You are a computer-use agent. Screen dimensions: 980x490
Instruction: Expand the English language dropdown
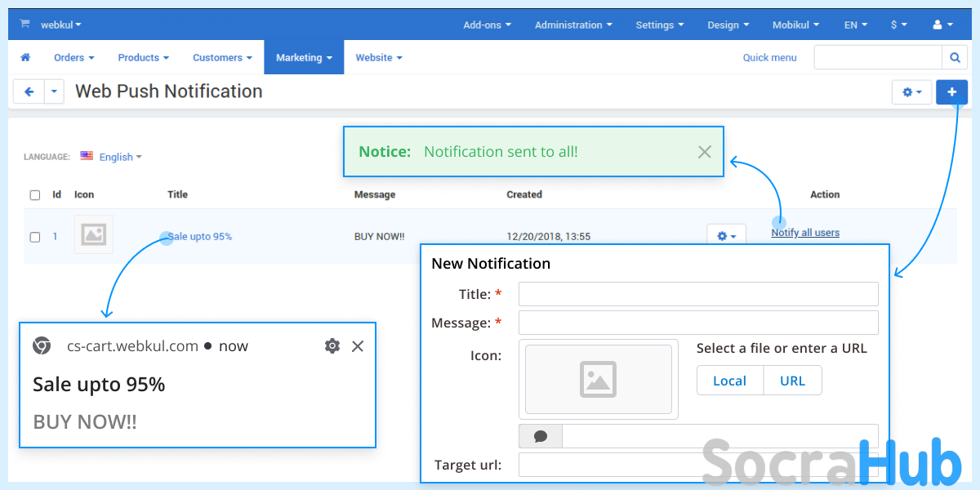[119, 157]
